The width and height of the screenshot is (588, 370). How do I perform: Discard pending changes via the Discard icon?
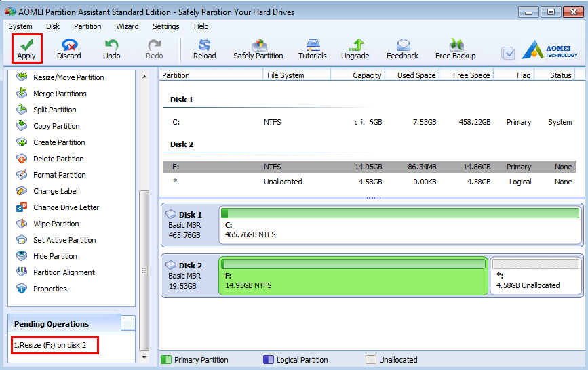(69, 49)
